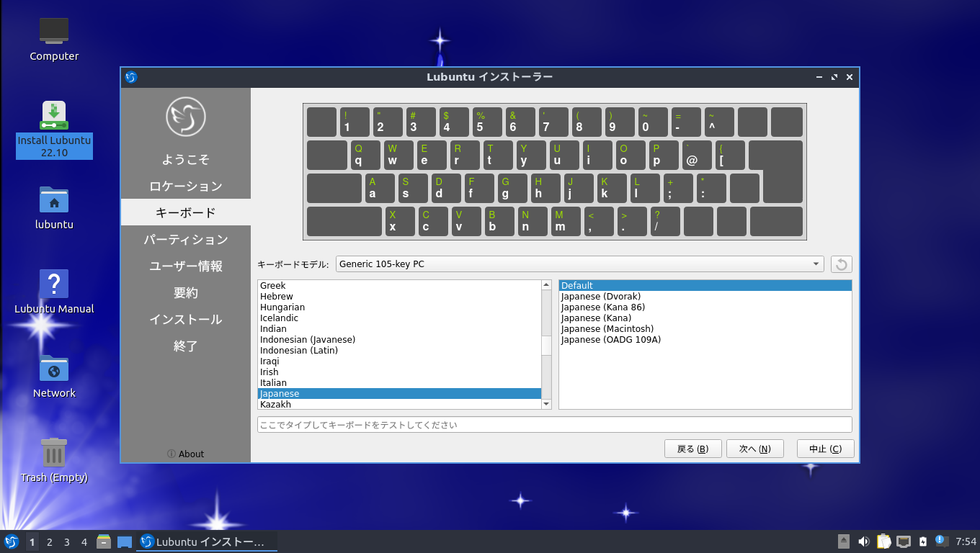The height and width of the screenshot is (553, 980).
Task: Select Italian keyboard layout
Action: [399, 383]
